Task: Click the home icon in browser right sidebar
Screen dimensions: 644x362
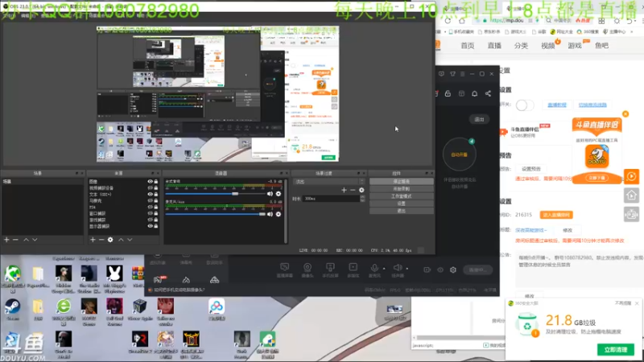Action: 631,195
